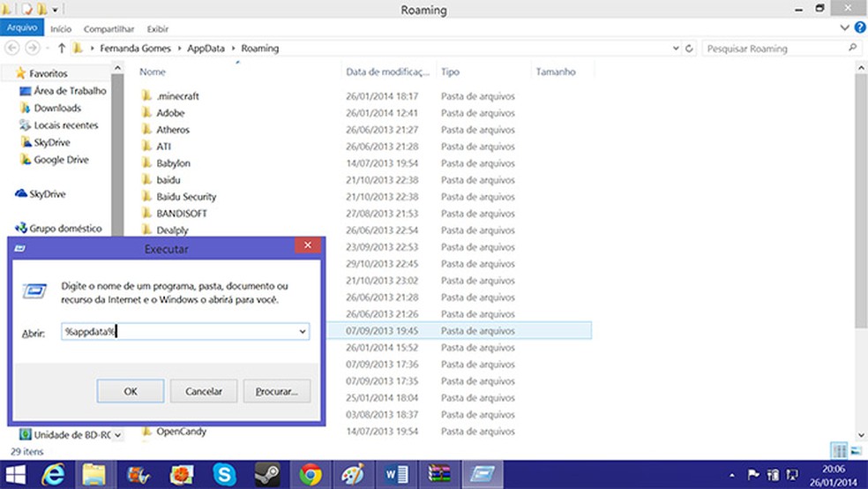Open Google Chrome from the taskbar
The height and width of the screenshot is (489, 868).
point(310,474)
